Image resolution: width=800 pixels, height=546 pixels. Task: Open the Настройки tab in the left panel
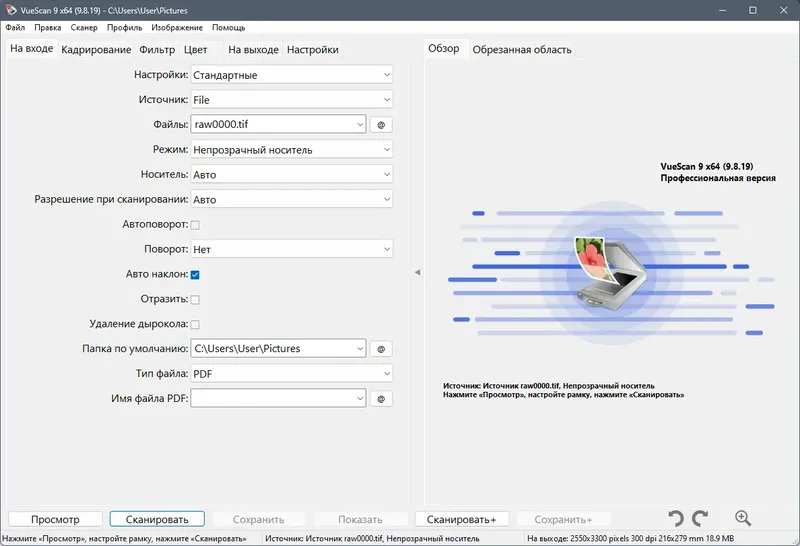313,49
